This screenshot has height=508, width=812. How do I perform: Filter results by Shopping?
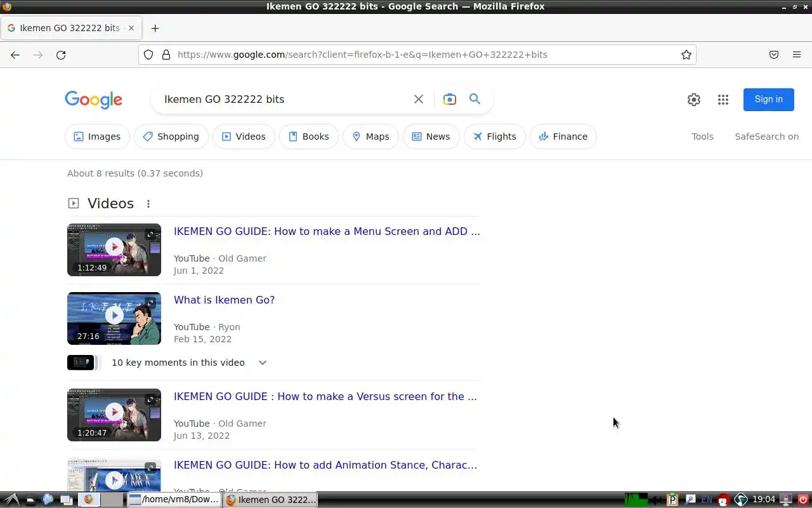coord(171,137)
